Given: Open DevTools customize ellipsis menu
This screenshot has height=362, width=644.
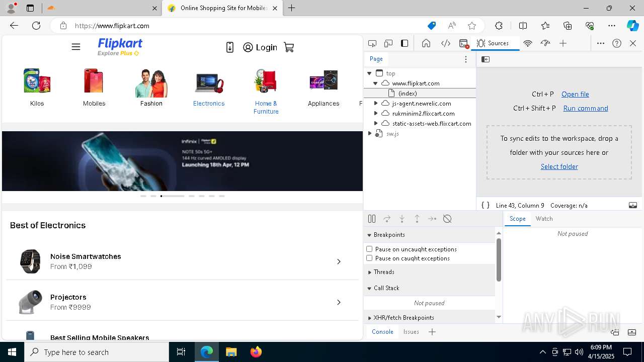Looking at the screenshot, I should (x=601, y=43).
